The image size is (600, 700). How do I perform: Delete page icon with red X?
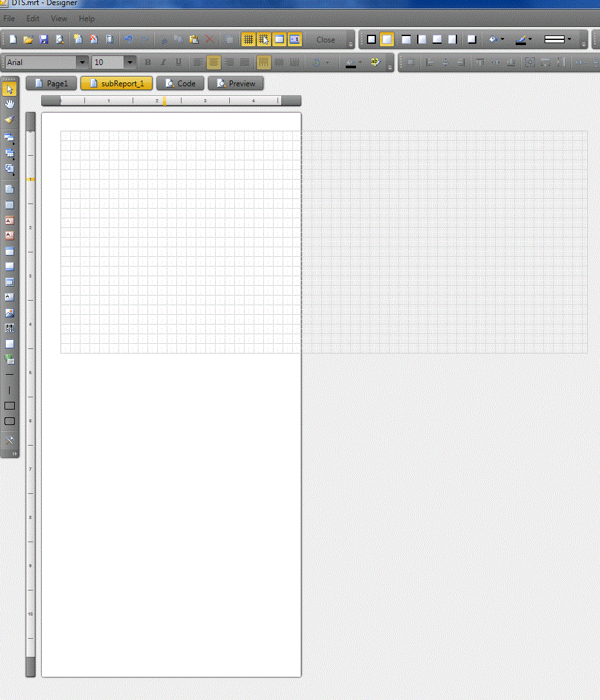(94, 39)
